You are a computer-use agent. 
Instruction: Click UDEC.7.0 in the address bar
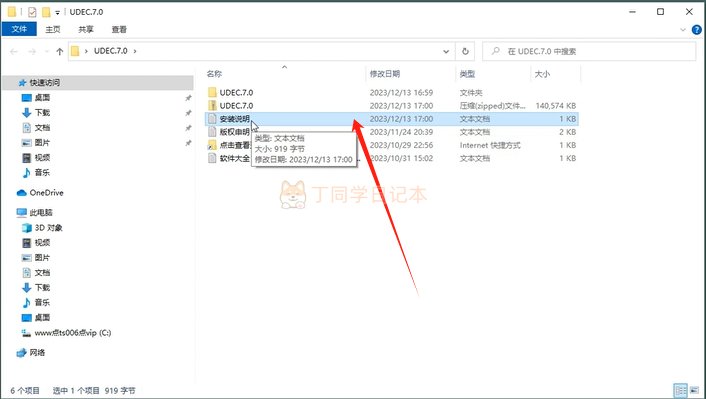point(110,51)
